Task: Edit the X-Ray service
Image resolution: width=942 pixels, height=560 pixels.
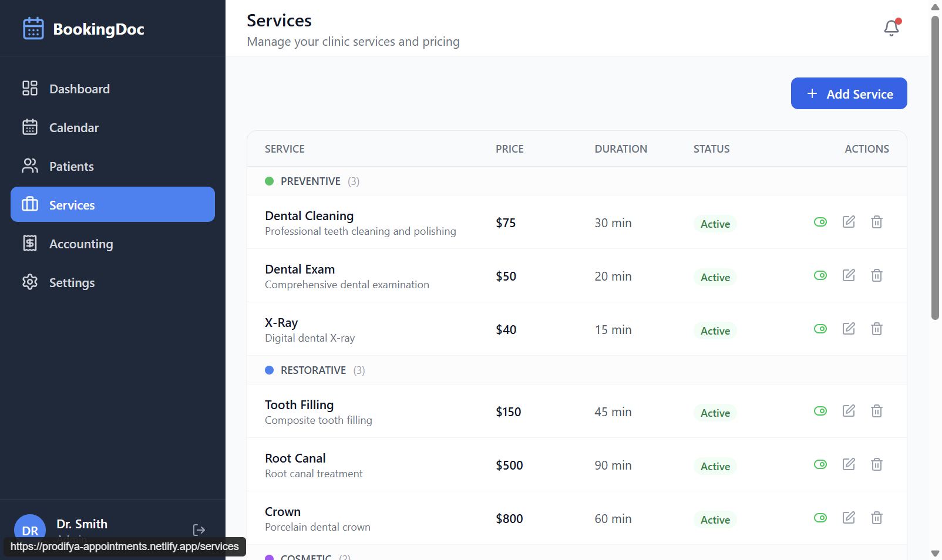Action: click(x=849, y=329)
